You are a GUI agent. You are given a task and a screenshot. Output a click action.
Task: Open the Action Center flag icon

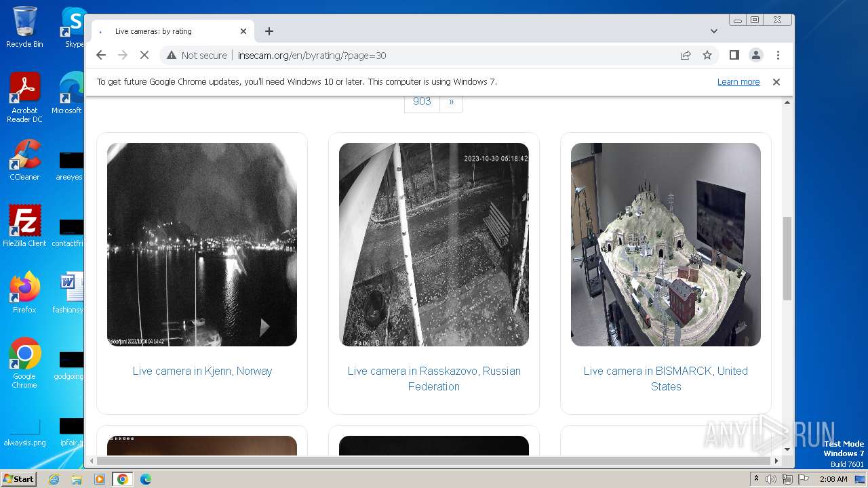pyautogui.click(x=803, y=479)
